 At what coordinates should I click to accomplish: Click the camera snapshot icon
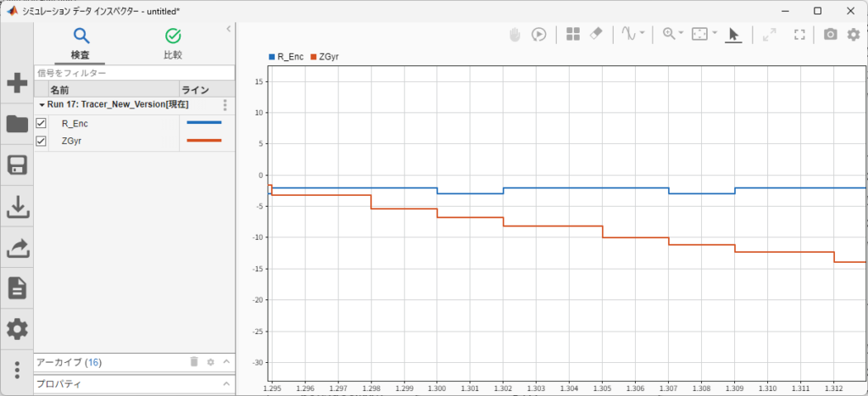coord(830,34)
